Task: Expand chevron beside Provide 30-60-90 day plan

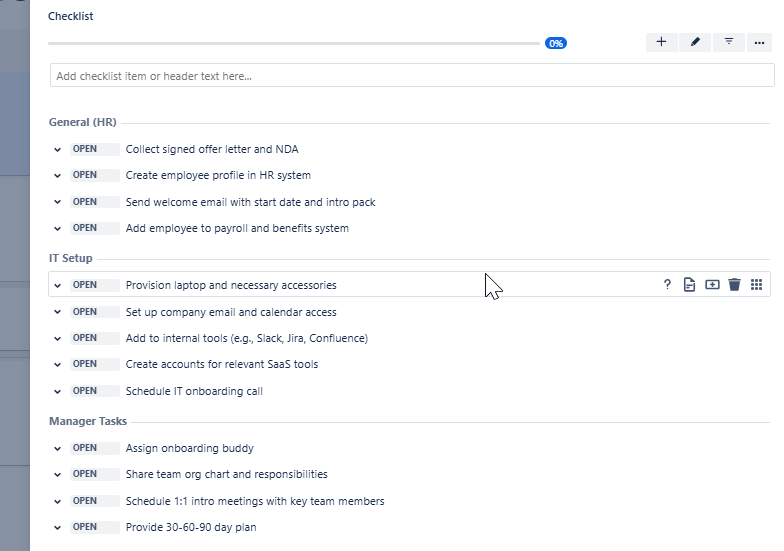Action: (x=57, y=527)
